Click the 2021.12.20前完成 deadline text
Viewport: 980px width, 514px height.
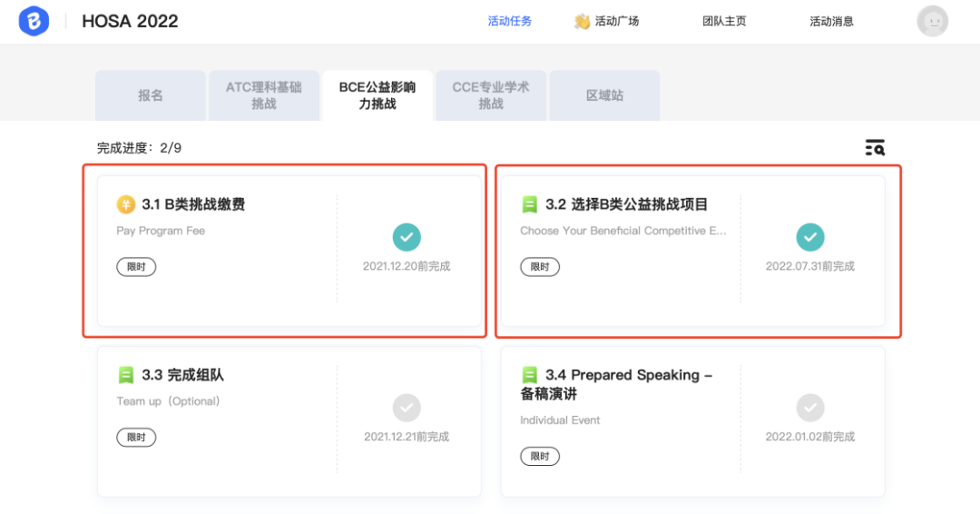click(x=407, y=266)
